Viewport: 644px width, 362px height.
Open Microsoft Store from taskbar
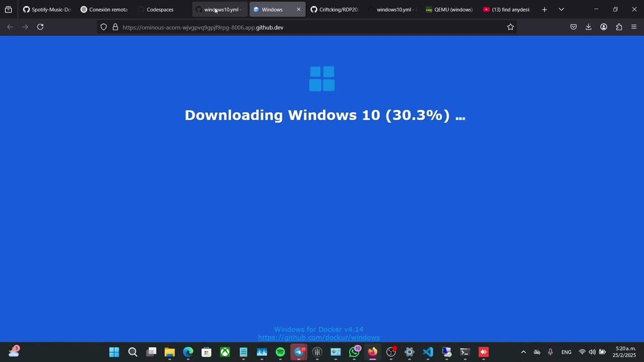coord(206,352)
